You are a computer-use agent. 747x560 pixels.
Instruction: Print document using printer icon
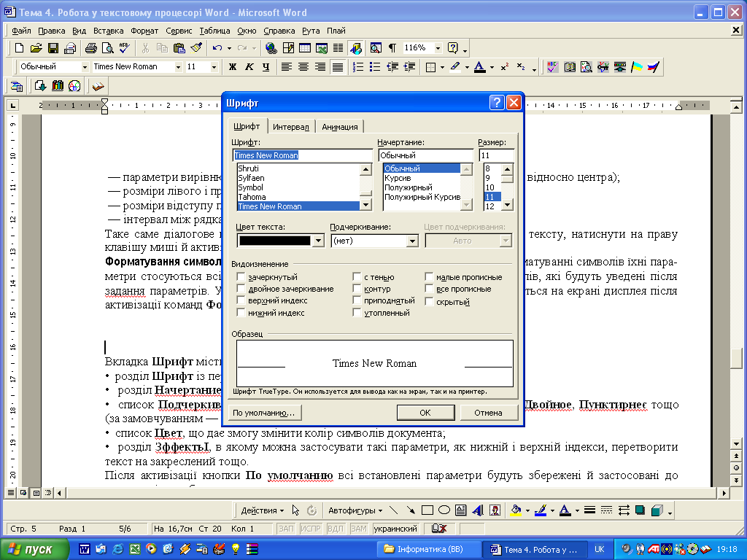90,48
